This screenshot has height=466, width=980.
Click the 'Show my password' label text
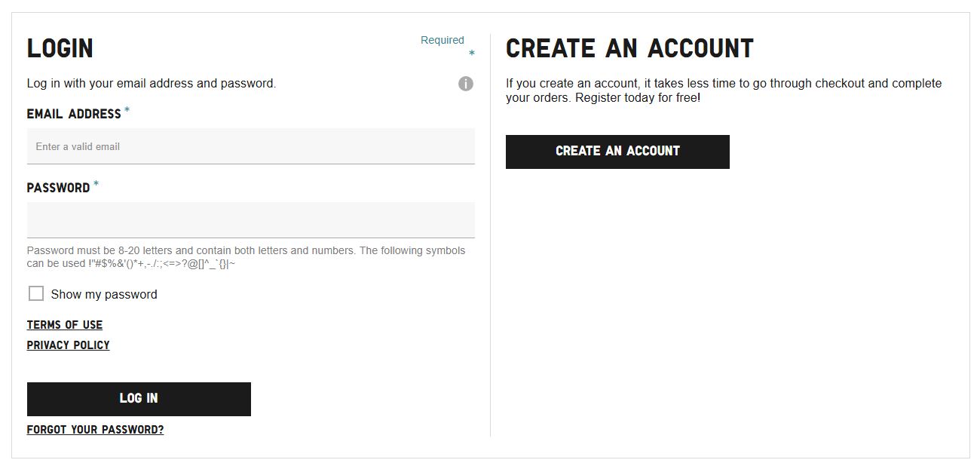point(104,295)
